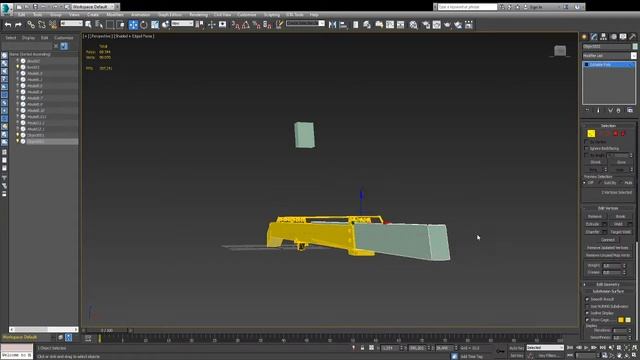640x360 pixels.
Task: Click the Redo arrow in main toolbar
Action: pyautogui.click(x=18, y=25)
